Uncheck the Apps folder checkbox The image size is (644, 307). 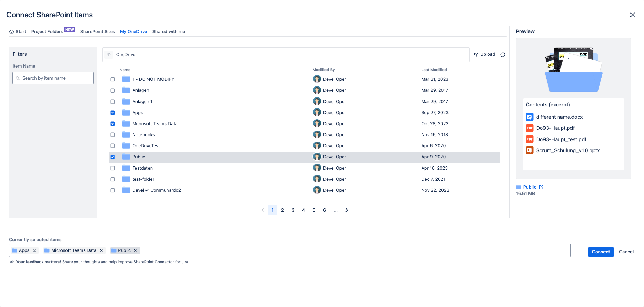click(113, 113)
